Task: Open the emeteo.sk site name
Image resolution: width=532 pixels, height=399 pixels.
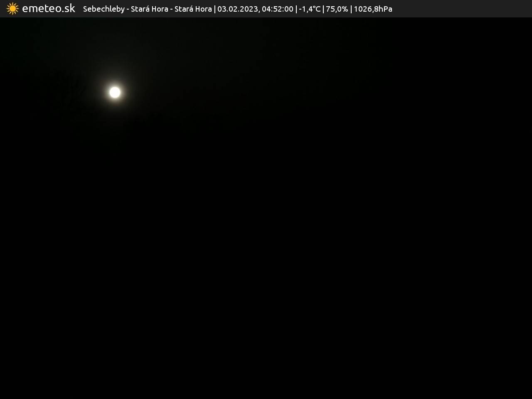Action: [49, 9]
